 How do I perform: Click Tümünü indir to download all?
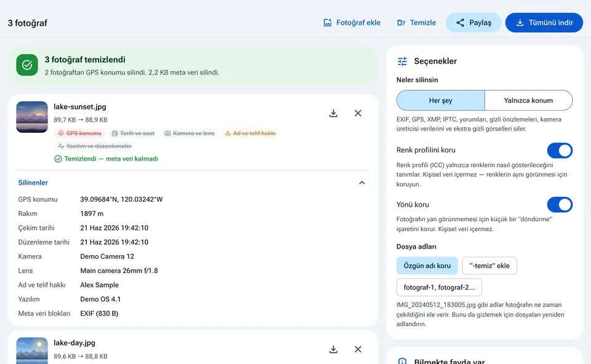tap(544, 23)
